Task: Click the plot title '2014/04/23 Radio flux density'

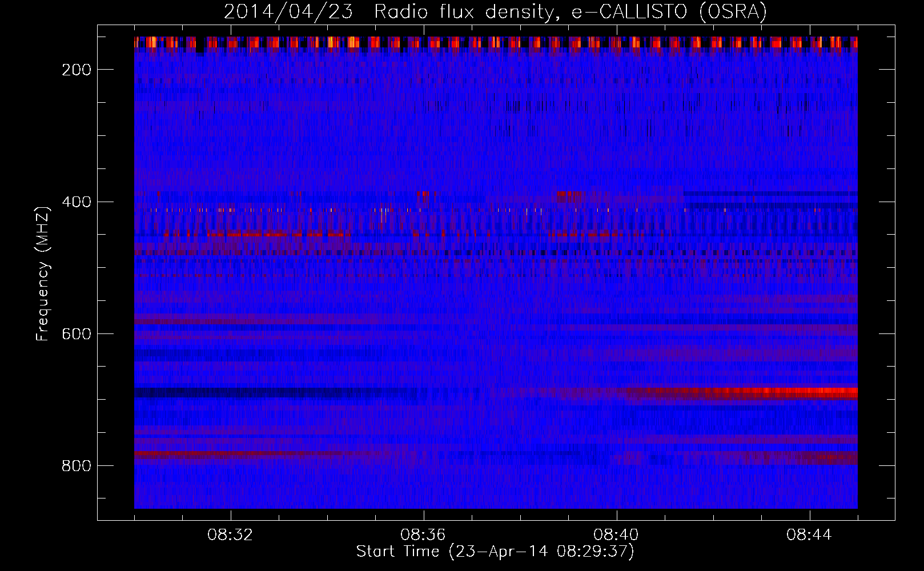Action: pyautogui.click(x=495, y=11)
